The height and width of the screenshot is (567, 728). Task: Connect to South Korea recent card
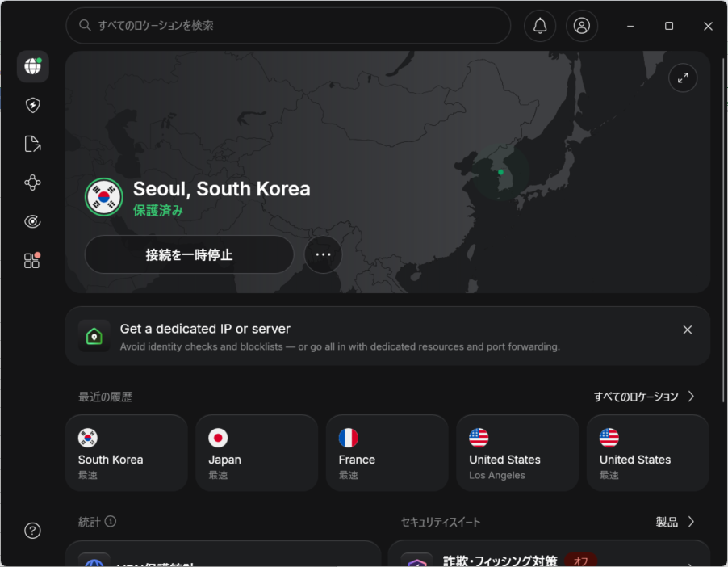click(x=127, y=453)
